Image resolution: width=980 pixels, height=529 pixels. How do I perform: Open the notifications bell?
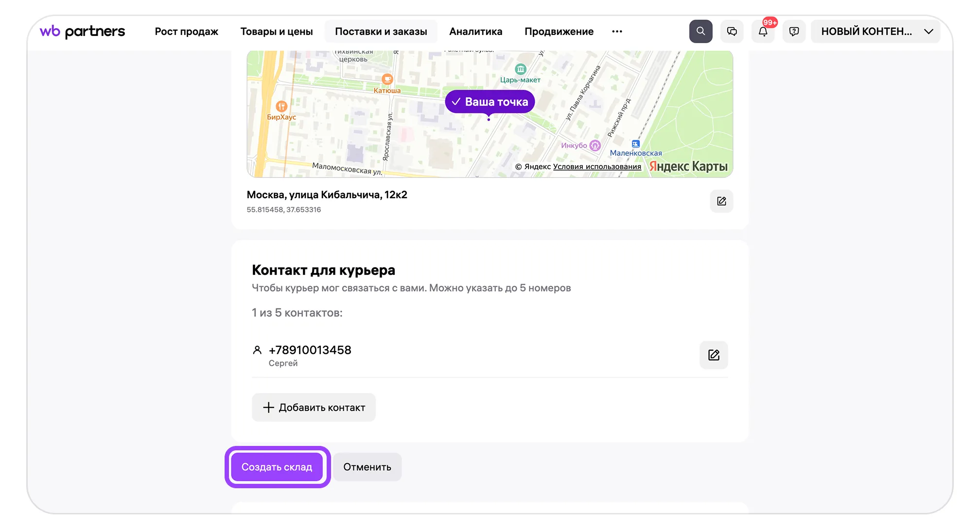click(x=763, y=32)
